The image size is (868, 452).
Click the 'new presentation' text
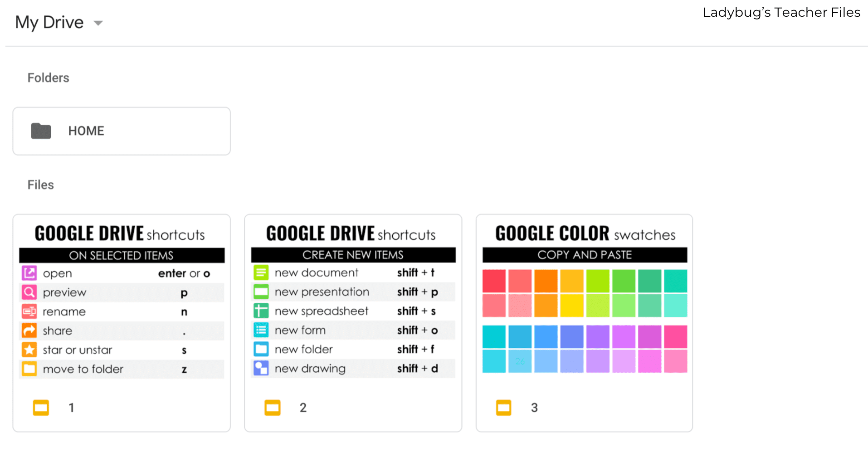click(x=322, y=292)
